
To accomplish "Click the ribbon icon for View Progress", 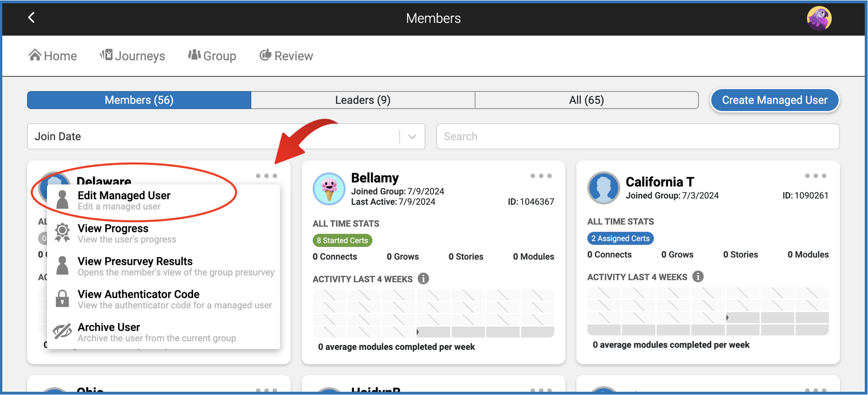I will click(62, 233).
